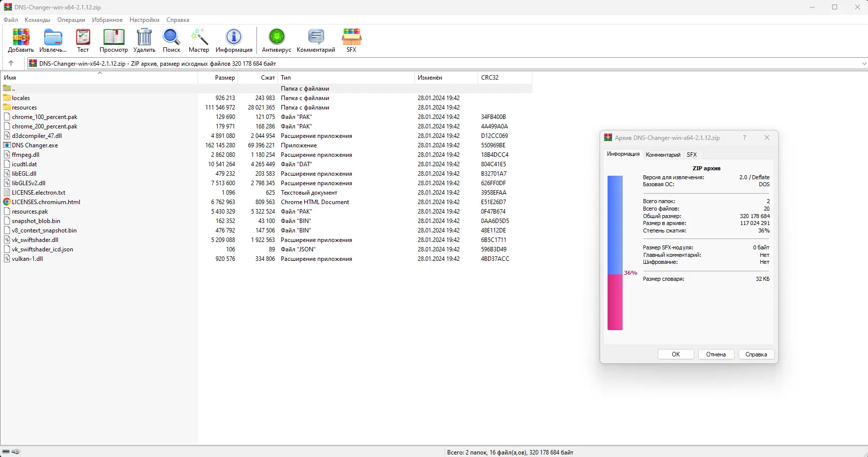The height and width of the screenshot is (457, 868).
Task: Launch the Мастер wizard tool
Action: (199, 37)
